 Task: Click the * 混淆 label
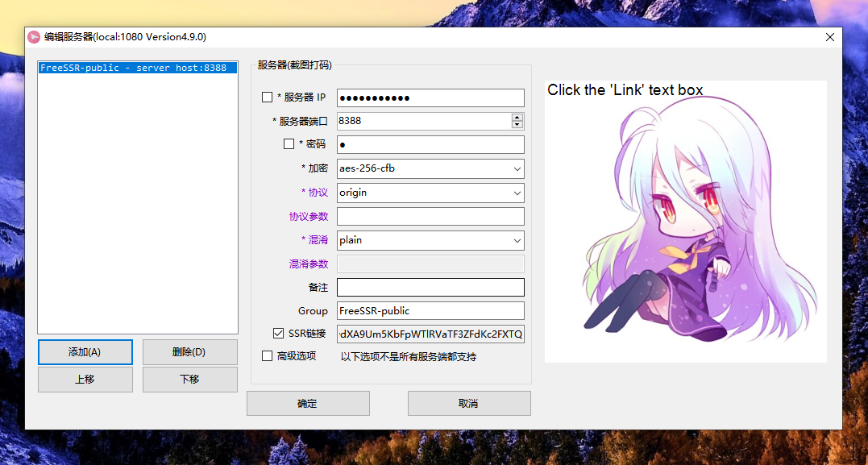pyautogui.click(x=314, y=240)
